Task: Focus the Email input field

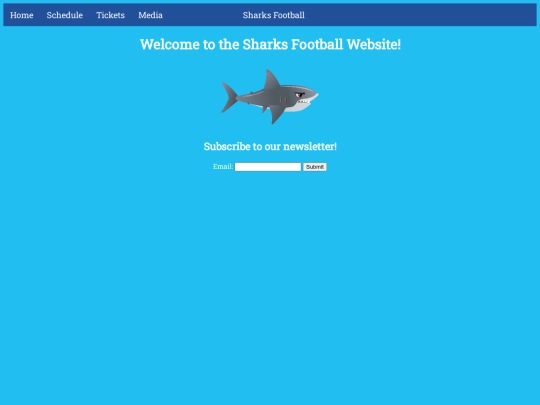Action: 268,167
